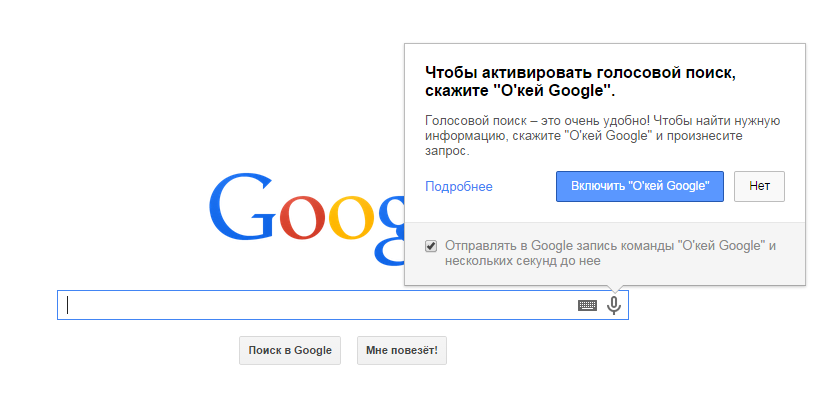Image resolution: width=831 pixels, height=407 pixels.
Task: Click the partly hidden blue g in the logo
Action: pyautogui.click(x=390, y=228)
